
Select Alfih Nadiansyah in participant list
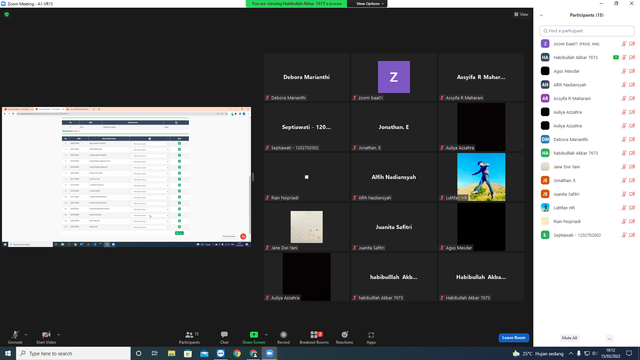point(587,84)
